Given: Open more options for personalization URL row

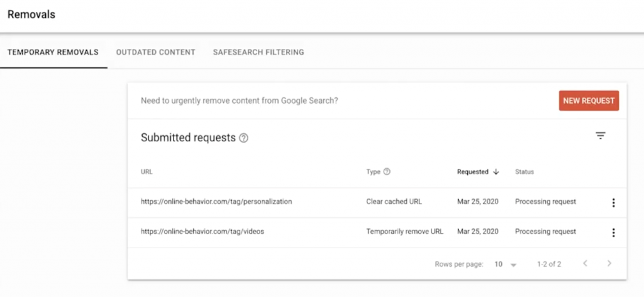Looking at the screenshot, I should coord(613,202).
